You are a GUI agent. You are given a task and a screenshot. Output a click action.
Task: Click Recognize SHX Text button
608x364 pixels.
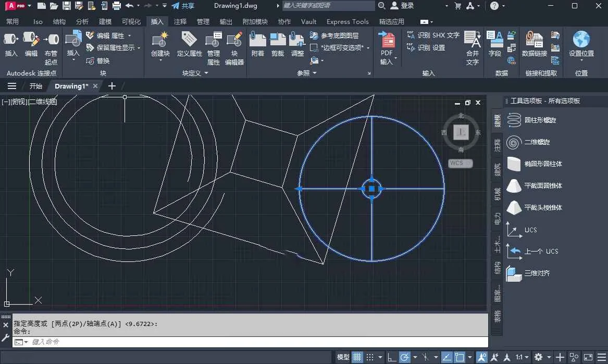tap(433, 35)
